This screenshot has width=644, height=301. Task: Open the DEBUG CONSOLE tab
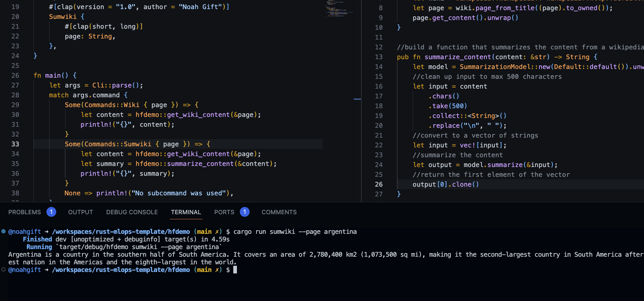132,212
